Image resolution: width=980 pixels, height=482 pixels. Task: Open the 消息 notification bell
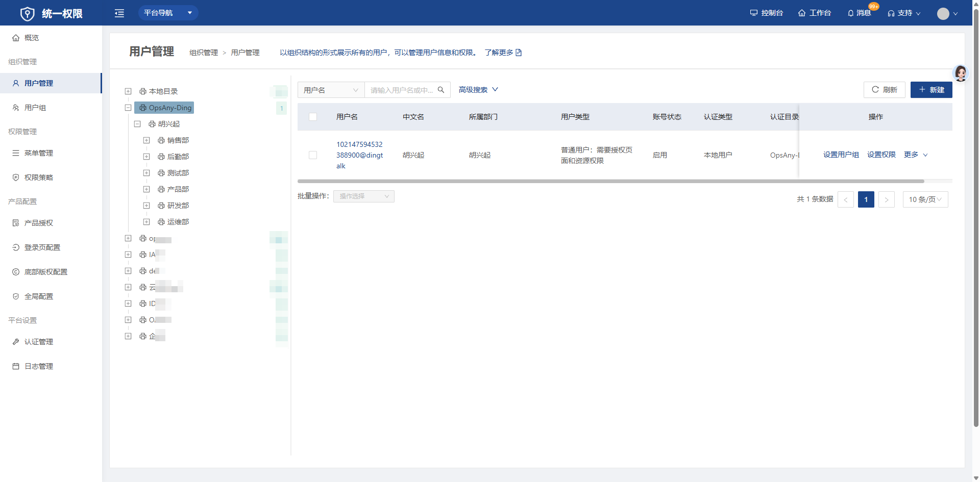(850, 13)
